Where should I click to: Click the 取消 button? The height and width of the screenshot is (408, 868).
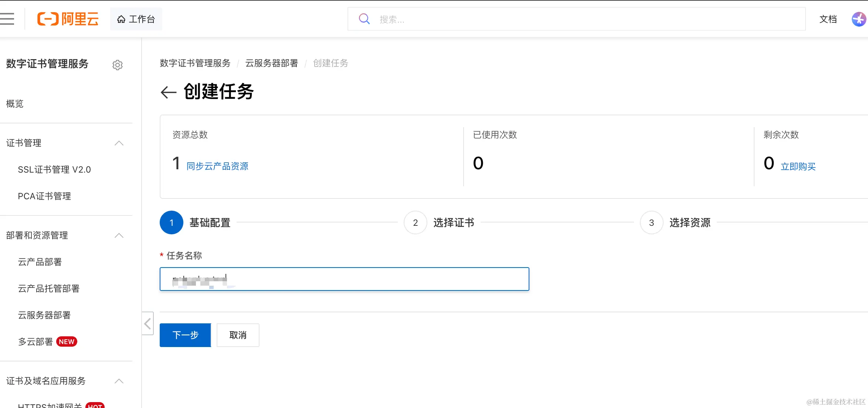238,335
